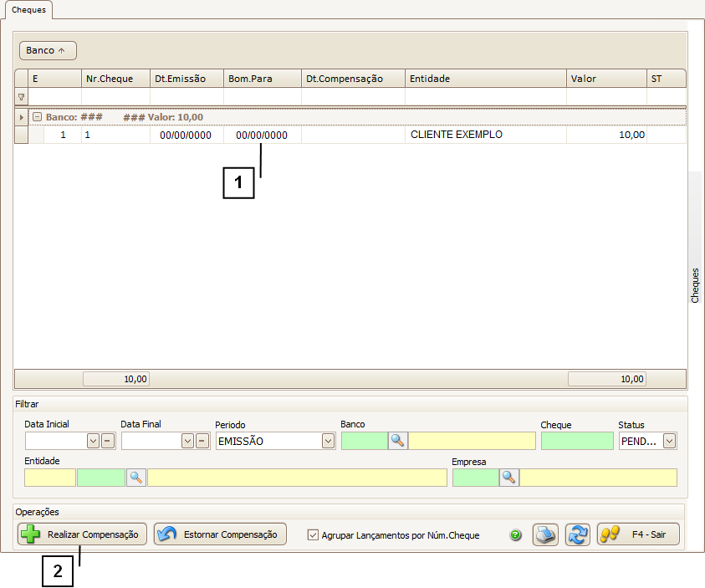The image size is (705, 588).
Task: Click the Cheque number input field
Action: (x=577, y=441)
